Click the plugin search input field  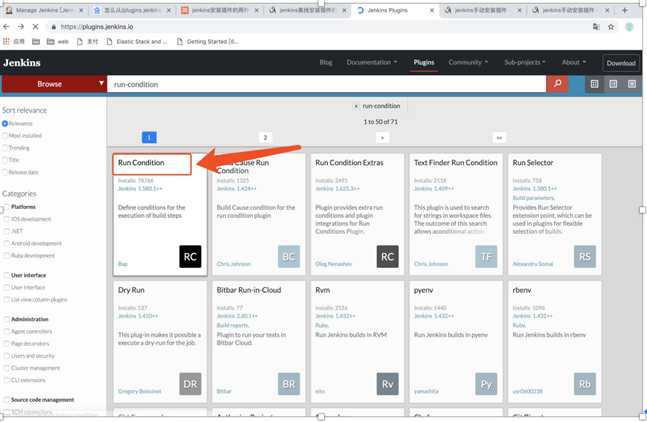tap(327, 84)
